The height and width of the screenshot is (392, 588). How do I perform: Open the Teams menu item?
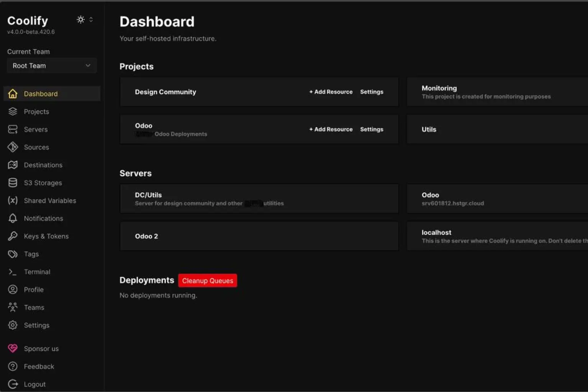tap(34, 307)
